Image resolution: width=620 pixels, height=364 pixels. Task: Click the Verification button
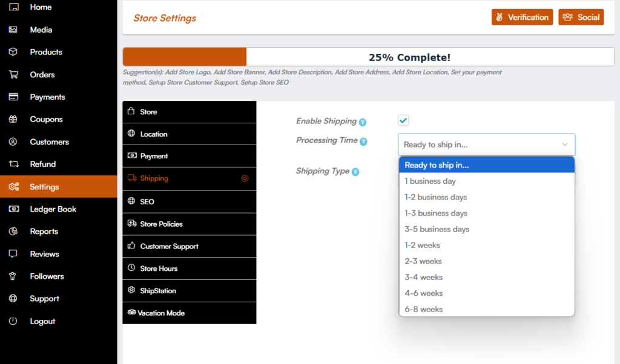click(522, 18)
